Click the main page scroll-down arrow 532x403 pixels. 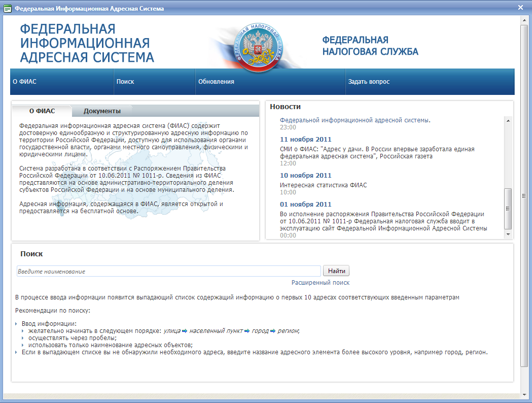tap(524, 394)
